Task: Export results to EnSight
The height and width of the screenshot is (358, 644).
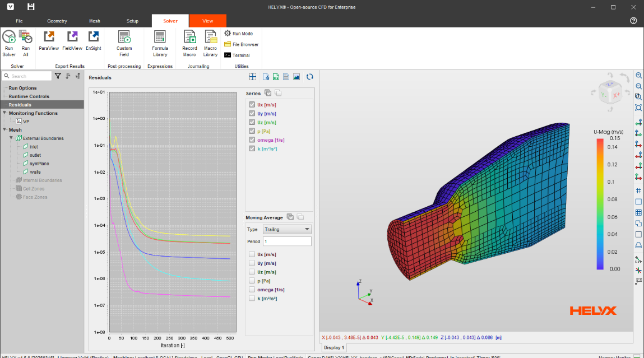Action: 93,41
